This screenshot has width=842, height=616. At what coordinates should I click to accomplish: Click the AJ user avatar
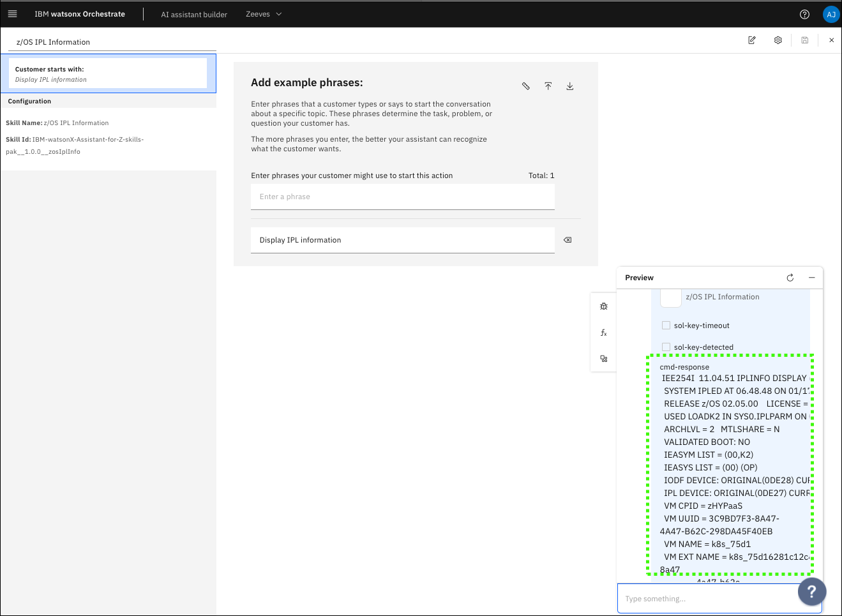point(831,14)
